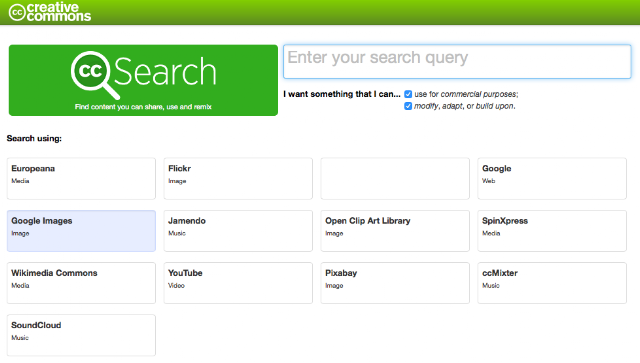Click the Creative Commons logo
The height and width of the screenshot is (363, 640).
coord(50,12)
